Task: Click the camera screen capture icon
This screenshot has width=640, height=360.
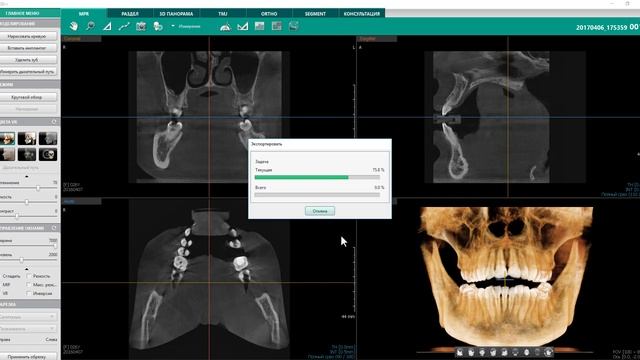Action: [141, 26]
